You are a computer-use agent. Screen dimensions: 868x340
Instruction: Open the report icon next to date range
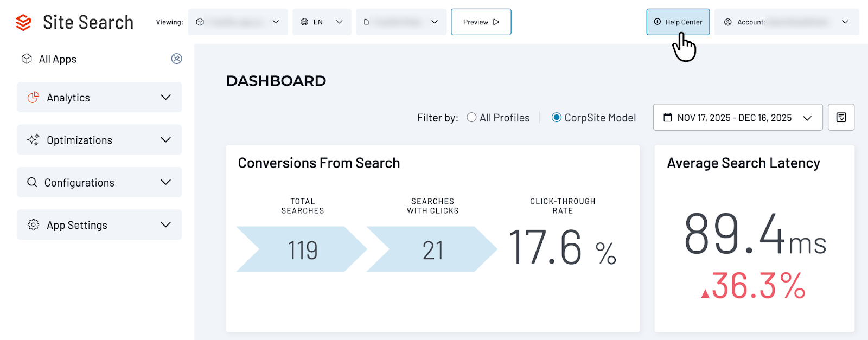[x=841, y=117]
